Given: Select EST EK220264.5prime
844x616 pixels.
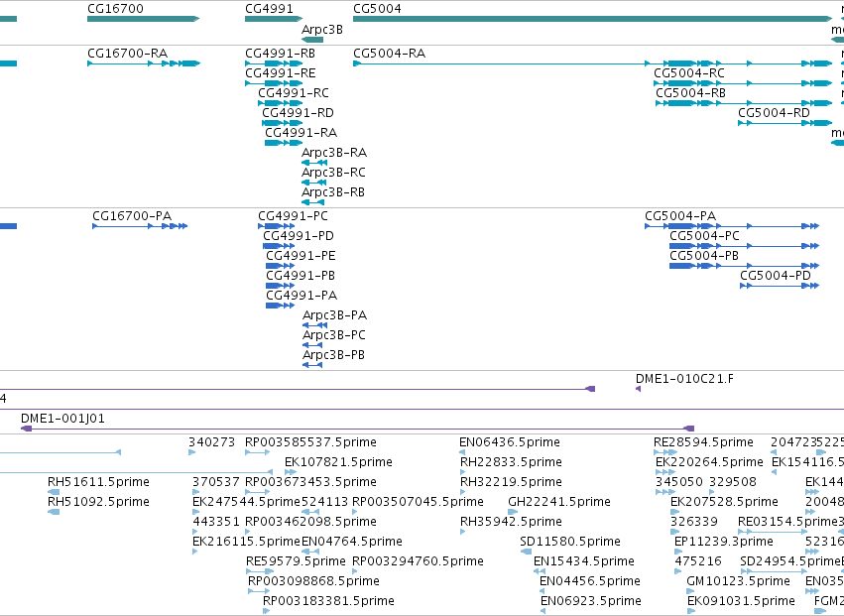Looking at the screenshot, I should (709, 462).
